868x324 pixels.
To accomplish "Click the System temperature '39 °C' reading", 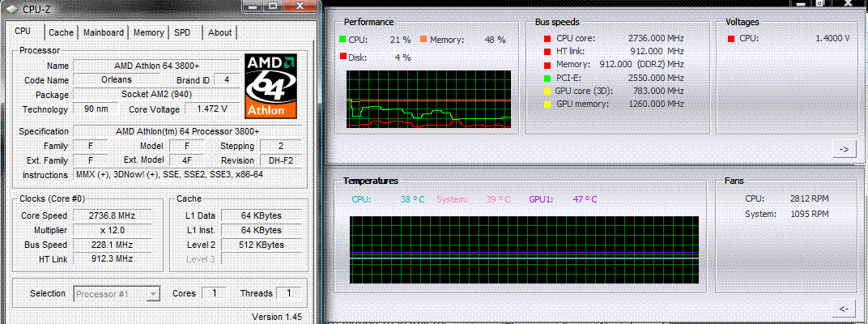I will 498,199.
